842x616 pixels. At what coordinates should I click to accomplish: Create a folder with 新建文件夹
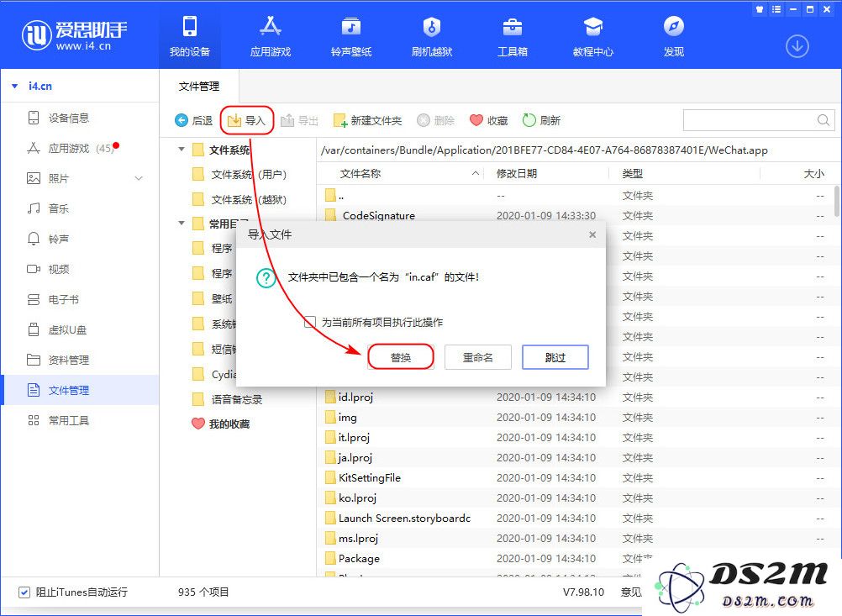368,120
